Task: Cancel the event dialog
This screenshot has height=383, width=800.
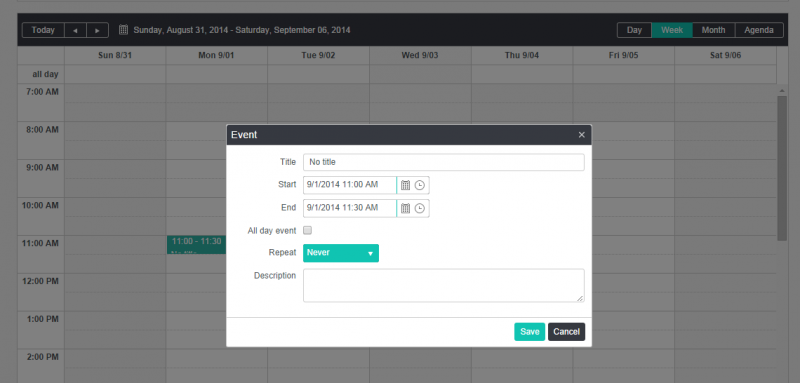Action: click(566, 332)
